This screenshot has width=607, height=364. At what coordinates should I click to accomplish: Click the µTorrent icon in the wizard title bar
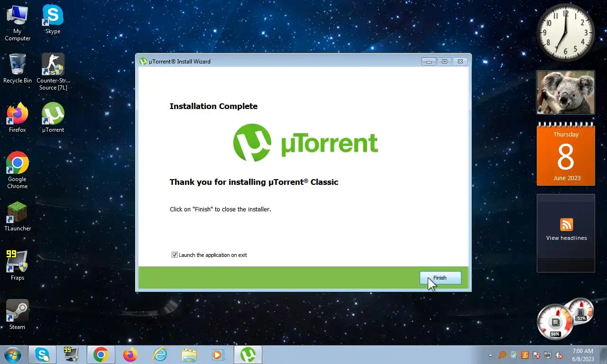(x=143, y=61)
